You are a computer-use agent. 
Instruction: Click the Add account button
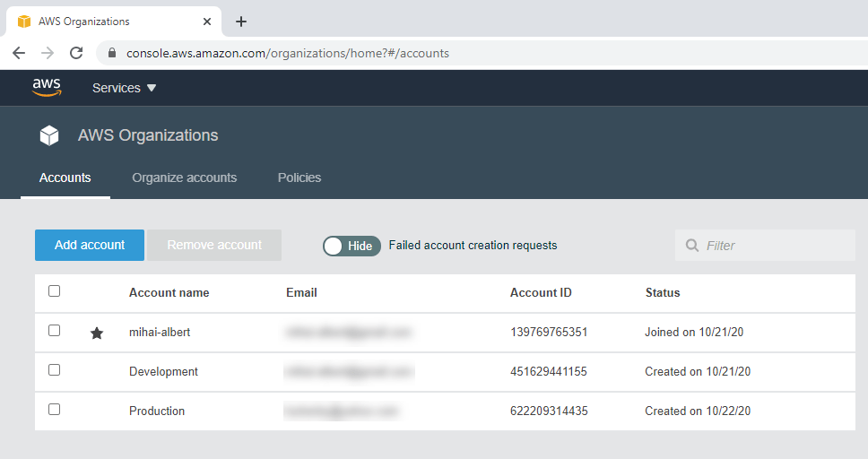[90, 246]
